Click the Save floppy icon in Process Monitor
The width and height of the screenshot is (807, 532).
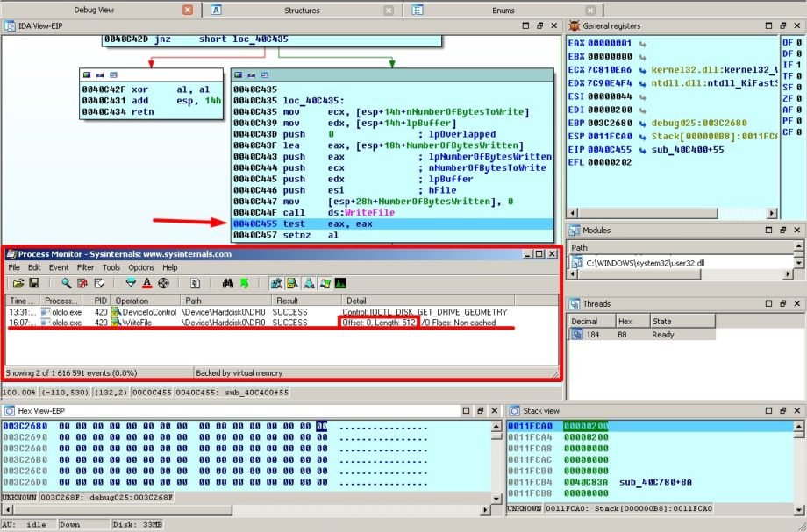[34, 283]
